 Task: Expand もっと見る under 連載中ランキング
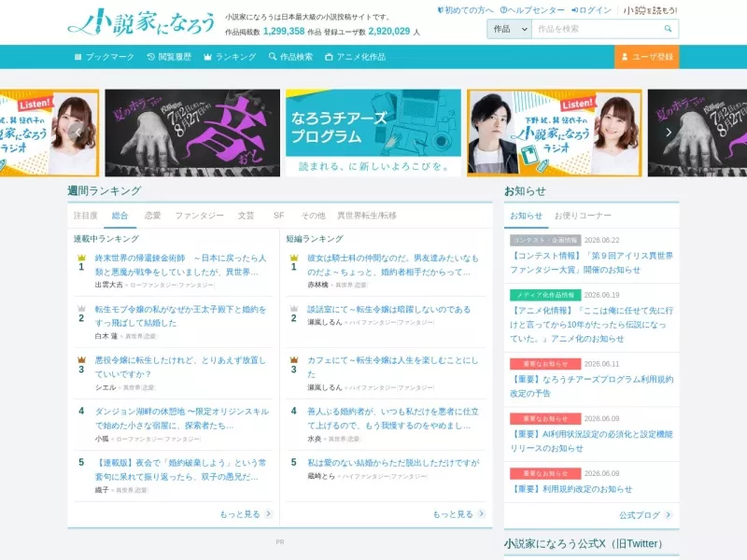246,514
